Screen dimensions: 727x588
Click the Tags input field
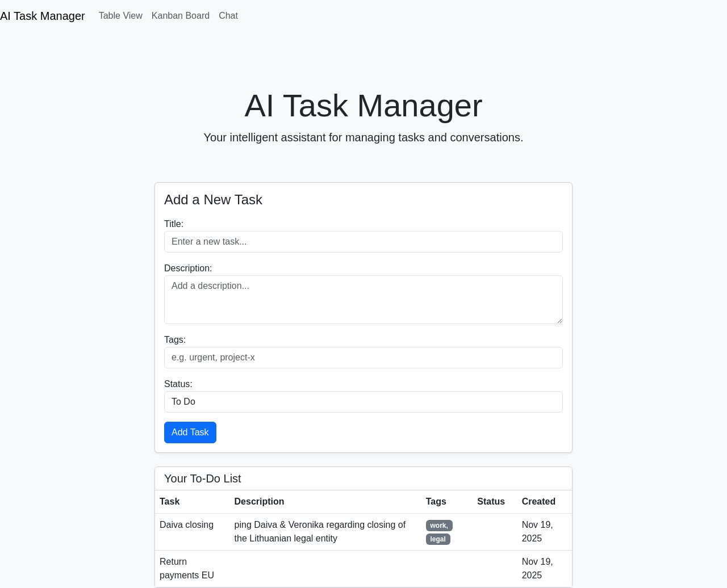(x=363, y=358)
